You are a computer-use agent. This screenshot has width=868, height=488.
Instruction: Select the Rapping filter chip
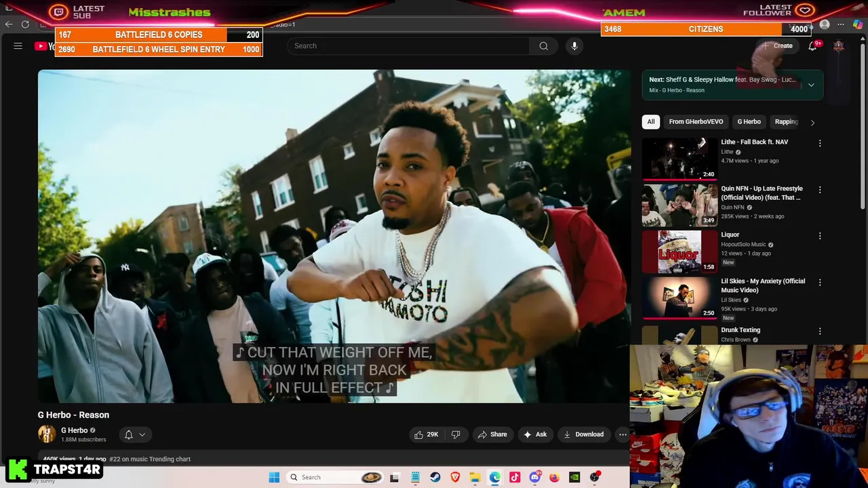[787, 122]
